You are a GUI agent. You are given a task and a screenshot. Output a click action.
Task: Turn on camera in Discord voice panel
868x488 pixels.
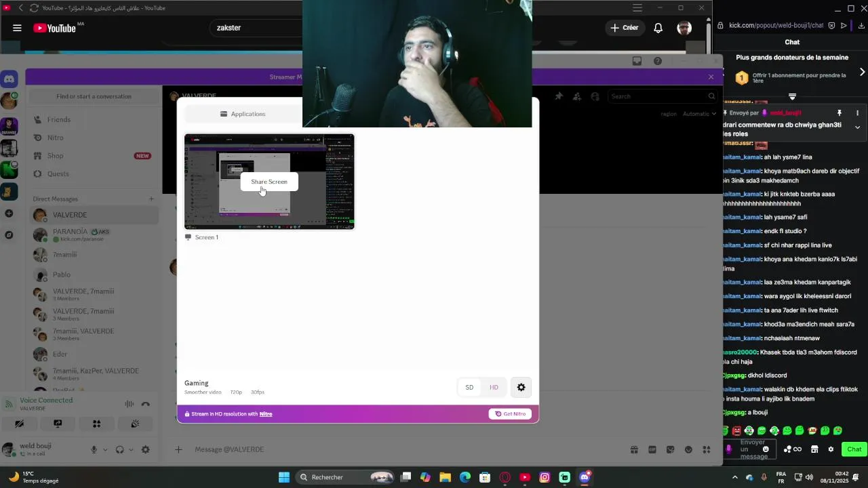(x=20, y=424)
